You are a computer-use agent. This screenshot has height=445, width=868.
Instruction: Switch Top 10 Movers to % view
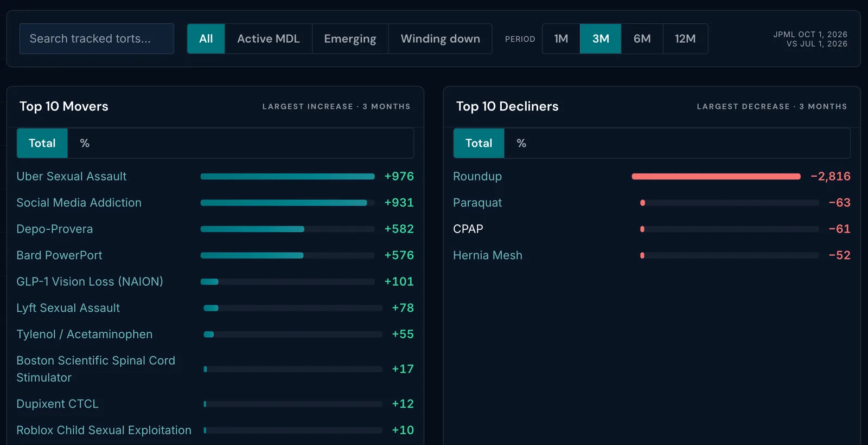pos(85,143)
